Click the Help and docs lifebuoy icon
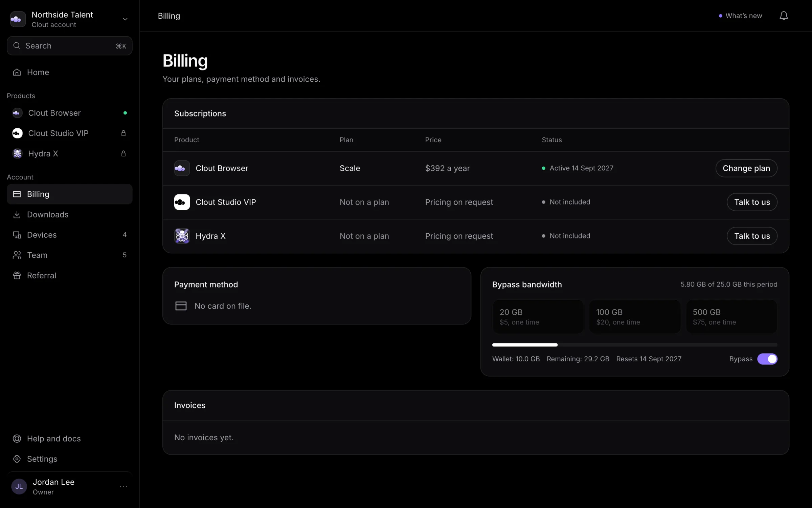812x508 pixels. pos(17,439)
